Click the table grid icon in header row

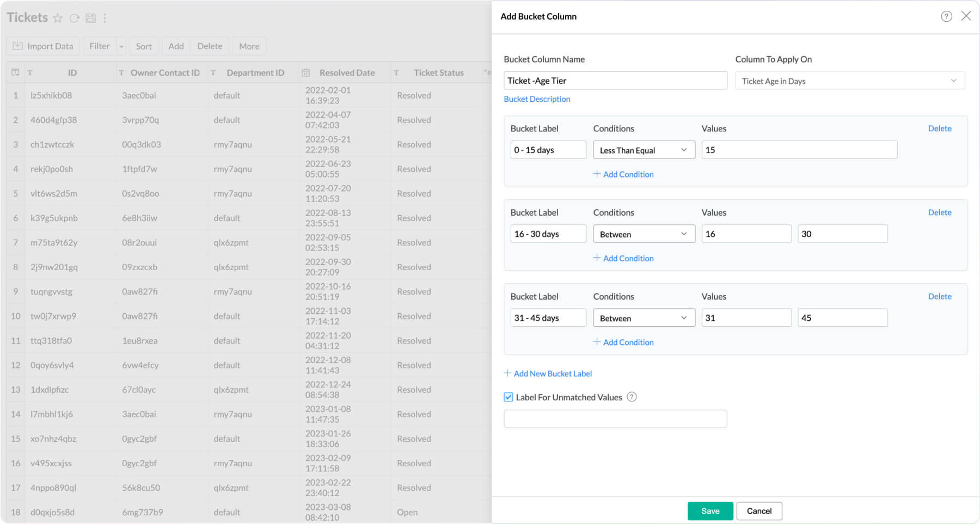coord(15,72)
